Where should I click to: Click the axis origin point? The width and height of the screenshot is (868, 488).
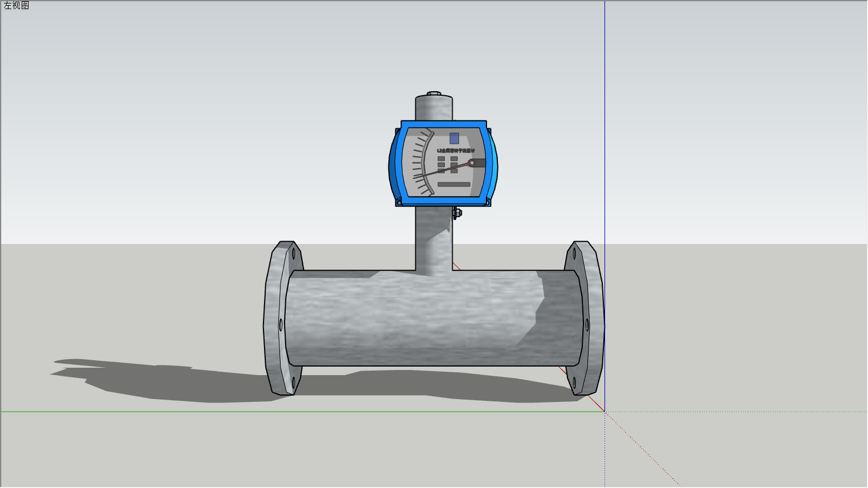[605, 412]
